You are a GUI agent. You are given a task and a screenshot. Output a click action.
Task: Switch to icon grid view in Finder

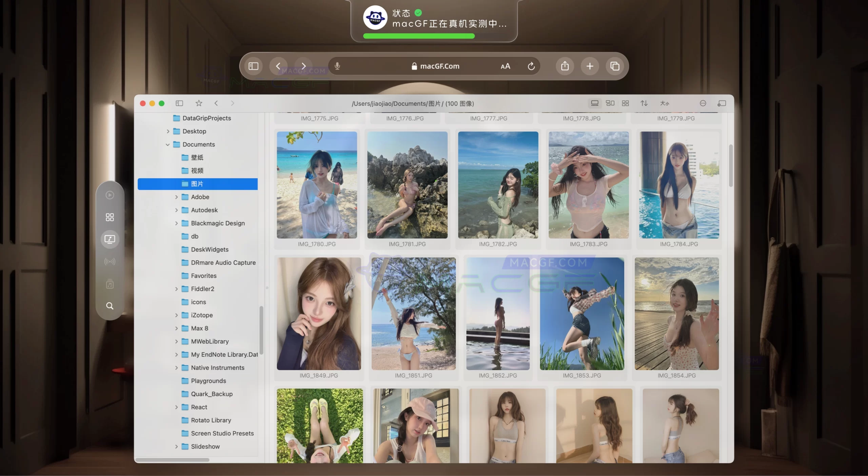[626, 103]
